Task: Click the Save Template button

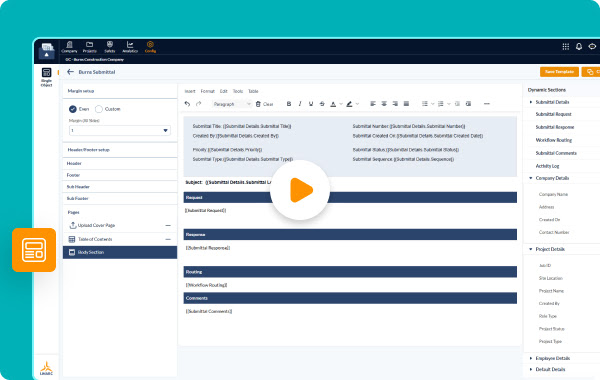Action: [559, 72]
